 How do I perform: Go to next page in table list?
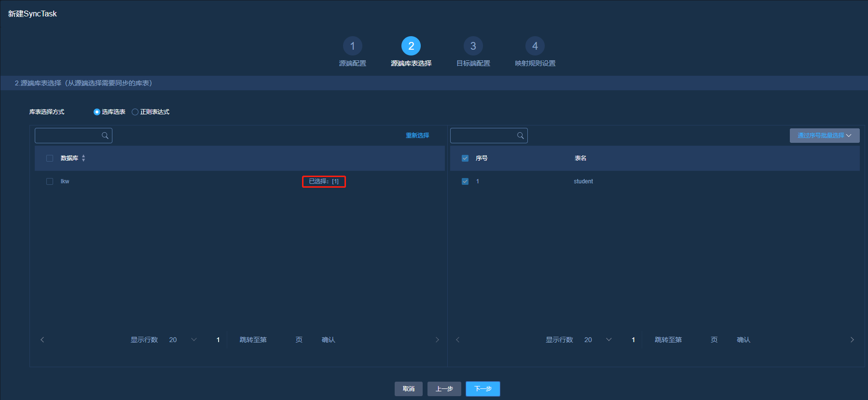[x=852, y=340]
